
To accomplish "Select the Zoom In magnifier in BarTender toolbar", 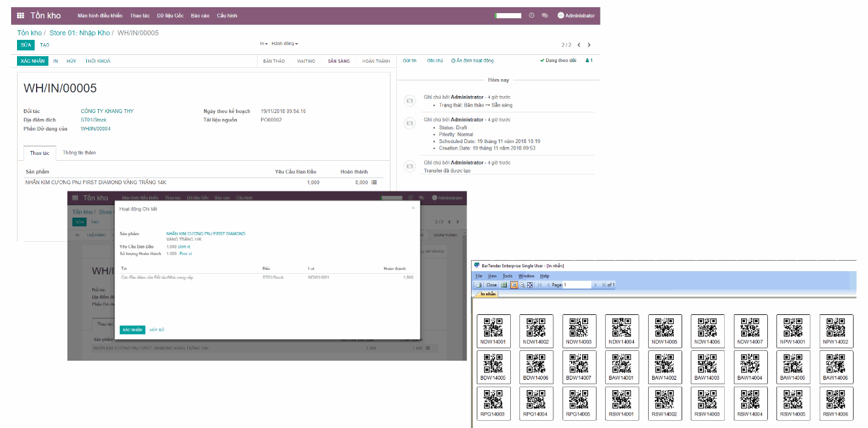I will click(514, 284).
